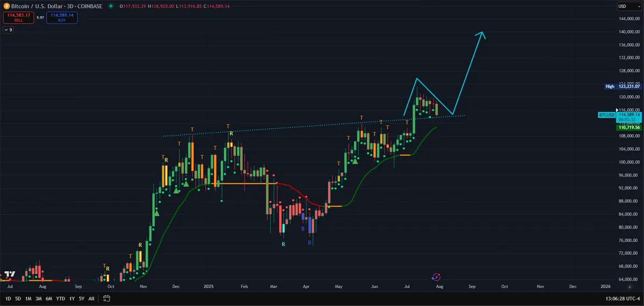Click the 114,589.14 current price label on axis
The image size is (644, 306).
(x=628, y=115)
